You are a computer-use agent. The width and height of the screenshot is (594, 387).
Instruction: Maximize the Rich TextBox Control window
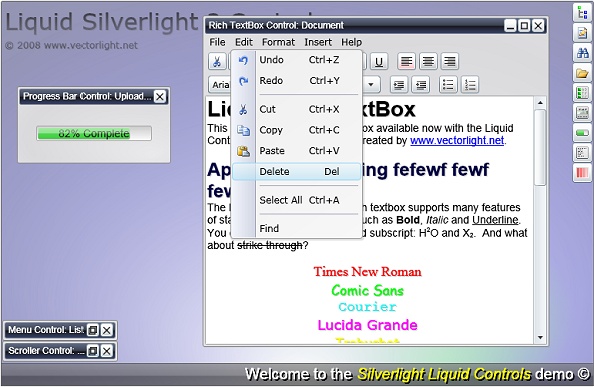(524, 26)
